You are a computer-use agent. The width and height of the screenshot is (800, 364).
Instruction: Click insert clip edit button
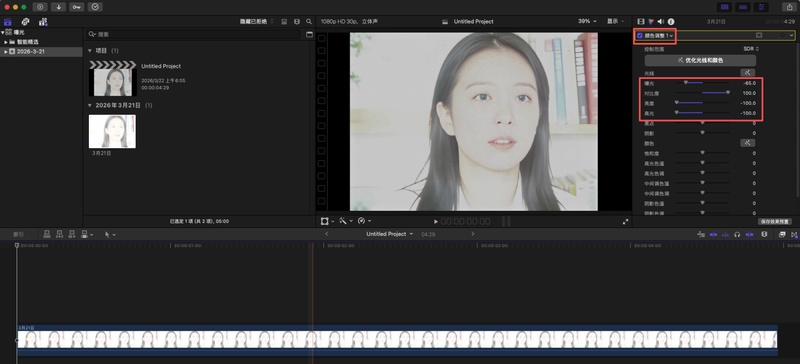point(59,234)
